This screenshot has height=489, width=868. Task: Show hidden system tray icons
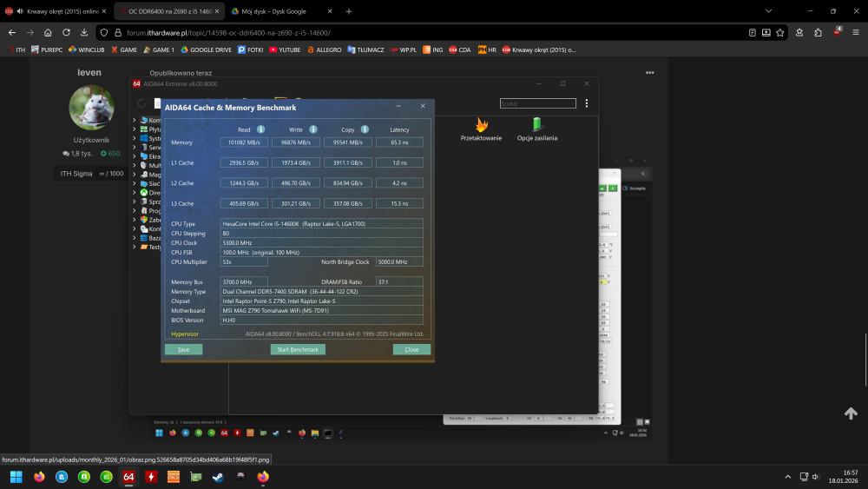click(x=787, y=477)
